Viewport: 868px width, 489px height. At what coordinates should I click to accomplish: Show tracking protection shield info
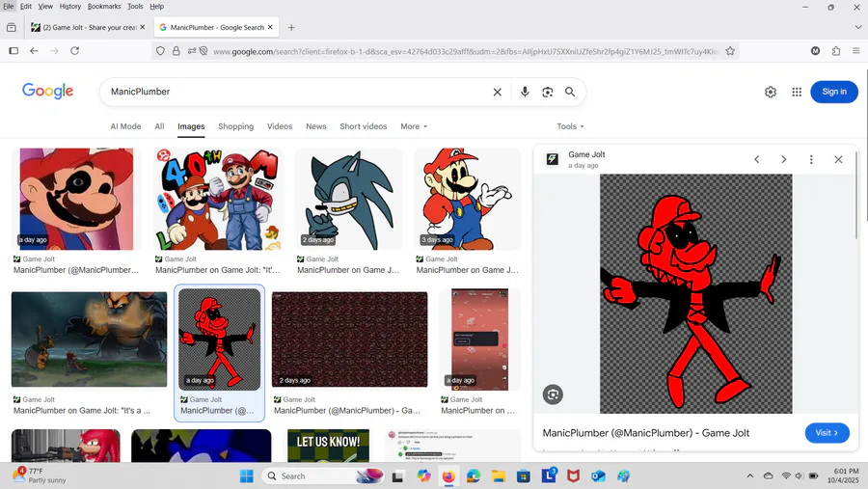[x=160, y=51]
